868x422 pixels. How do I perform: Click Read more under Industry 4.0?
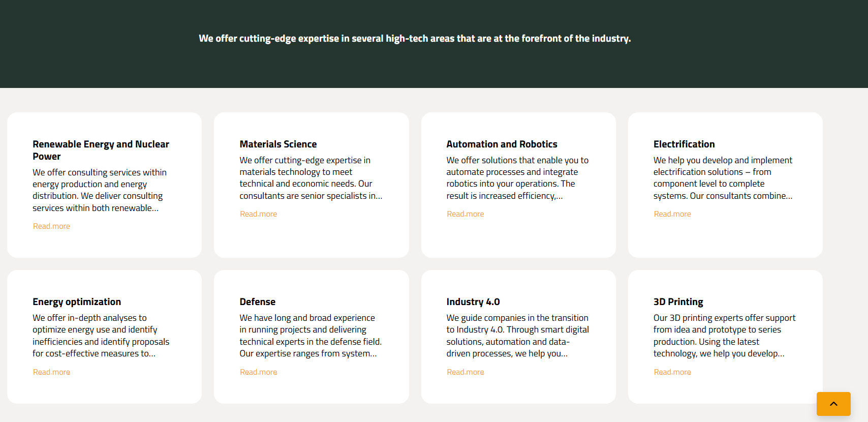pyautogui.click(x=465, y=372)
